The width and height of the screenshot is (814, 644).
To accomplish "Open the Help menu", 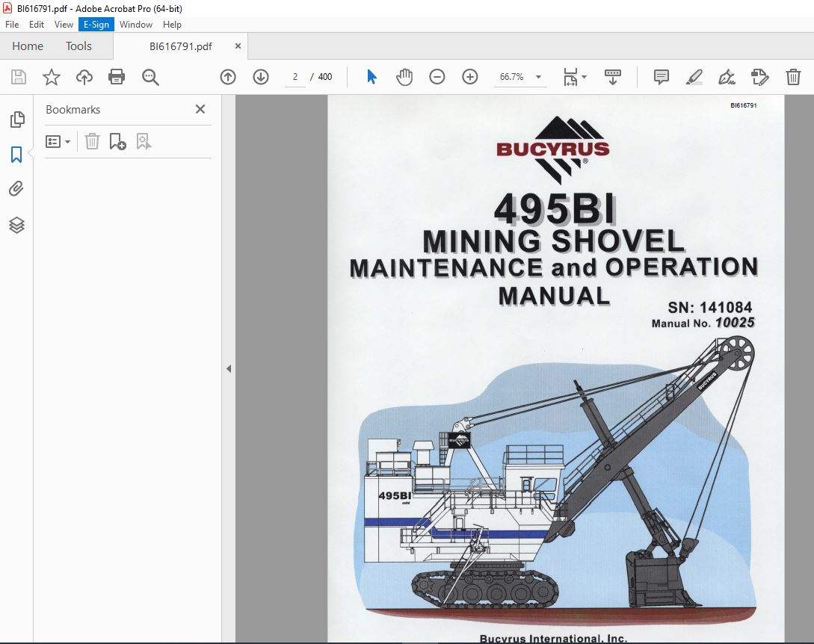I will (172, 25).
